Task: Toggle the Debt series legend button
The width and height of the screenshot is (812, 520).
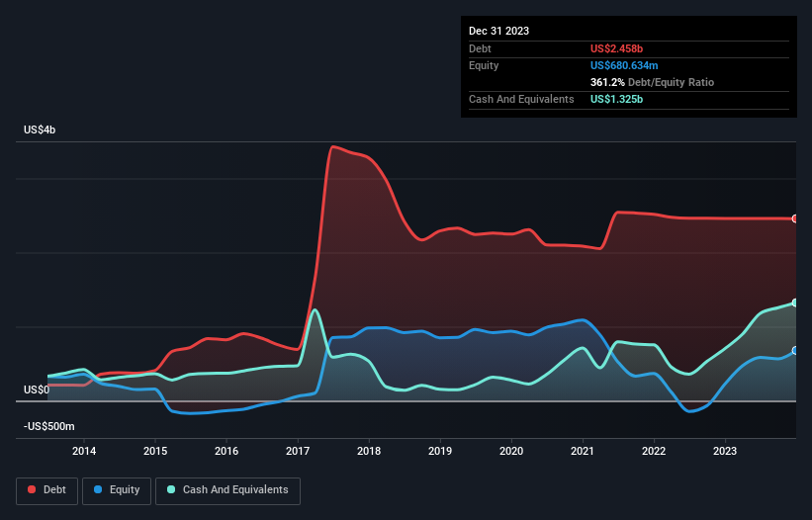Action: [47, 490]
